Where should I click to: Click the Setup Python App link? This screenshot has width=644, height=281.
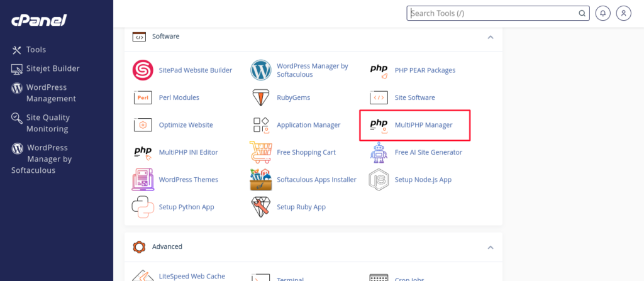tap(186, 207)
